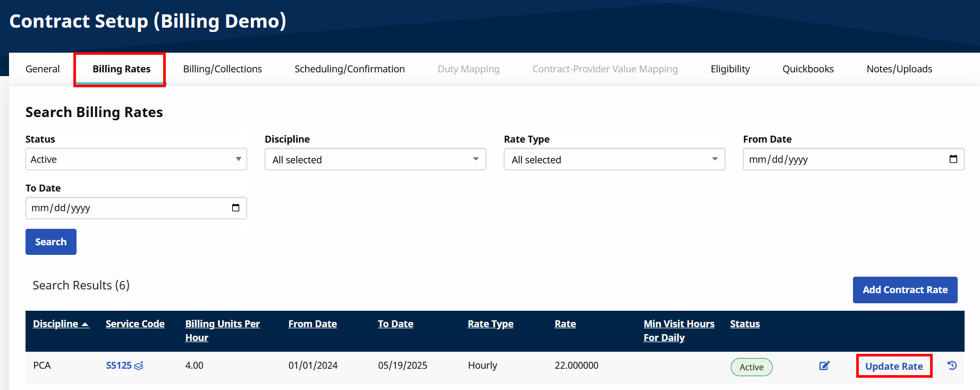The width and height of the screenshot is (980, 390).
Task: Click into the From Date field
Action: pyautogui.click(x=840, y=159)
